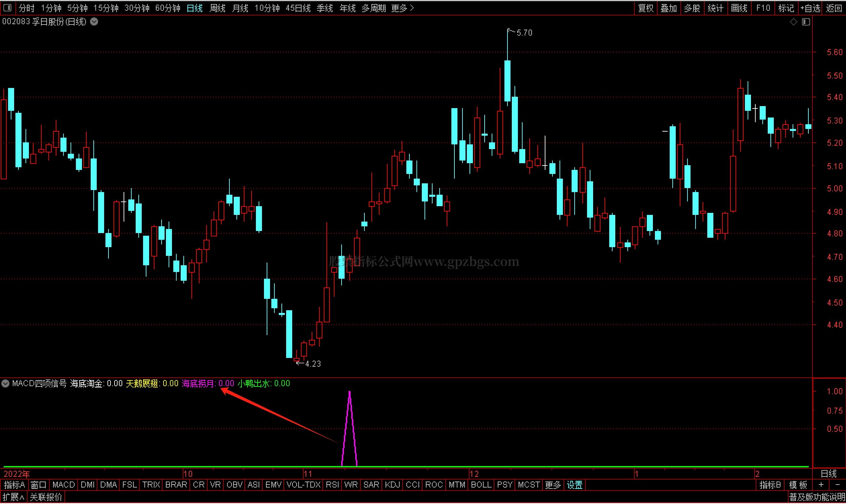846x504 pixels.
Task: Open the 多股 multi-stock view
Action: click(x=692, y=8)
